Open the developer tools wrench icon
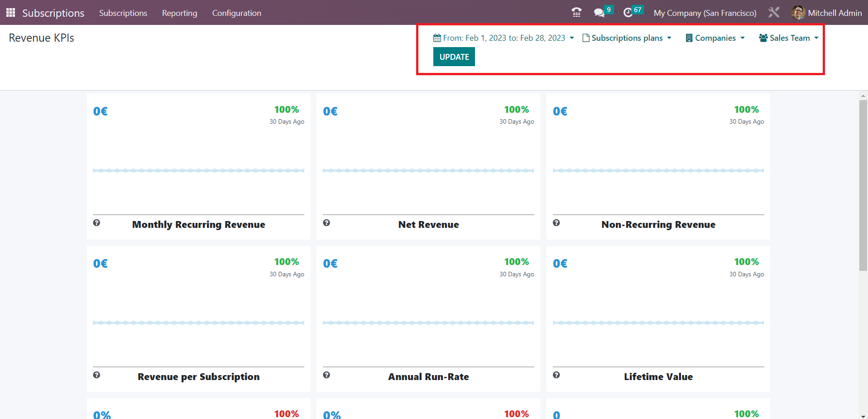Image resolution: width=868 pixels, height=419 pixels. pos(774,13)
